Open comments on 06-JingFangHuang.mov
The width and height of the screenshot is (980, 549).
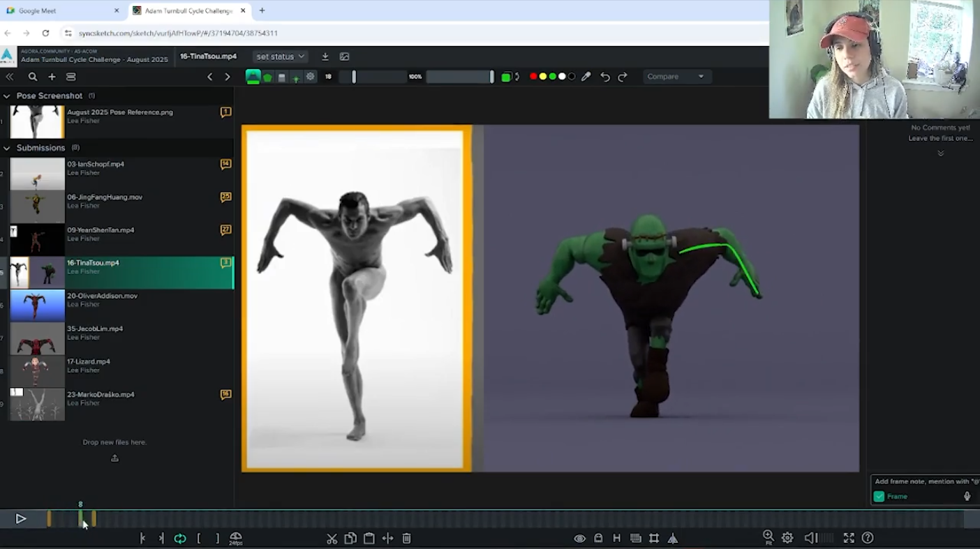pyautogui.click(x=225, y=197)
